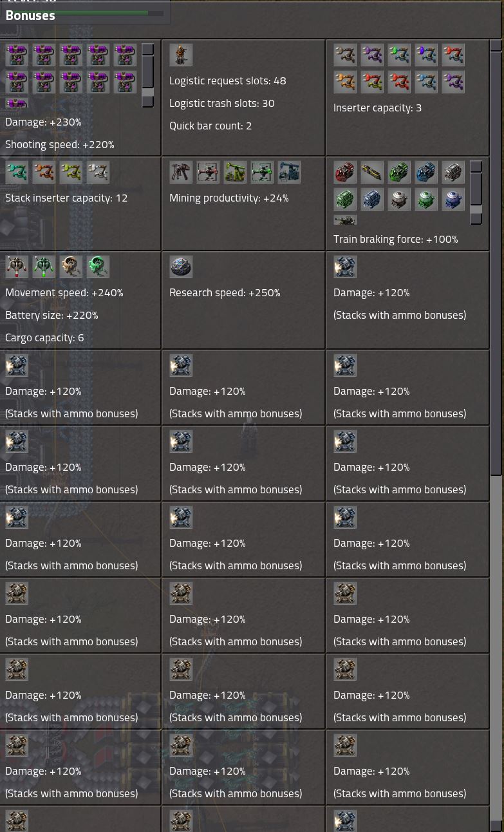This screenshot has width=504, height=832.
Task: Click the character icon above Logistic request slots
Action: pos(181,55)
